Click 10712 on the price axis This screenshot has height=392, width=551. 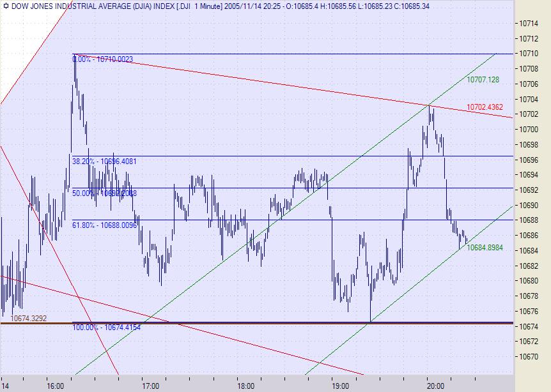[x=529, y=38]
